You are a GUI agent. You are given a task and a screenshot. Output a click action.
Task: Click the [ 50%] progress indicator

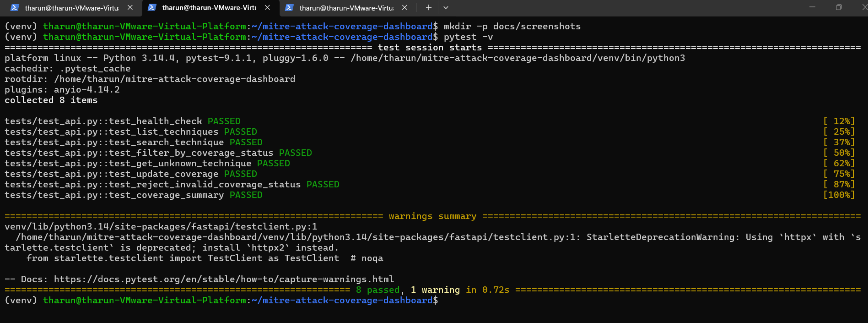[x=839, y=153]
